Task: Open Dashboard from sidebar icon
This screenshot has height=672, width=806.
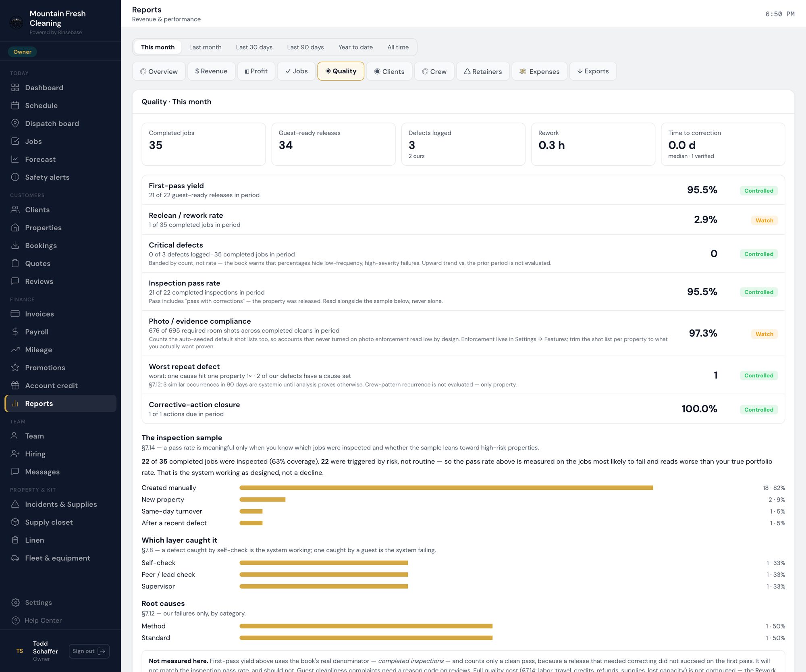Action: (15, 87)
